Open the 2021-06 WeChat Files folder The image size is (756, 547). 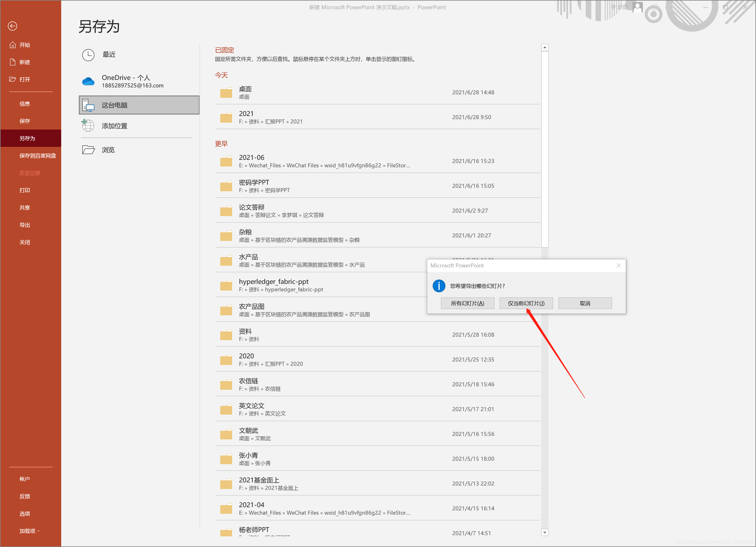378,161
